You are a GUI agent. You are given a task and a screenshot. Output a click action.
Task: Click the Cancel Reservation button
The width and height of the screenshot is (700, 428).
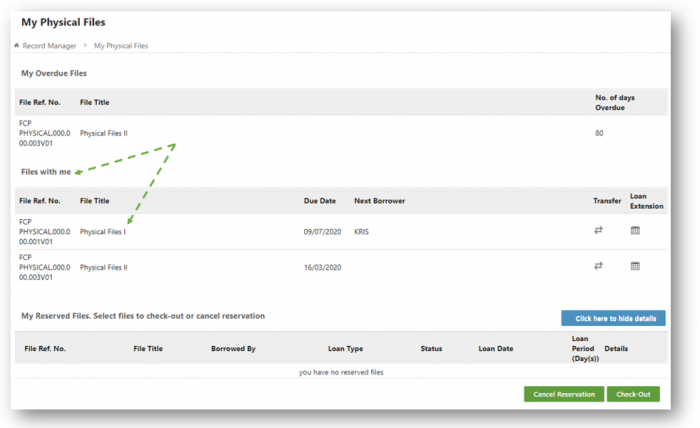pyautogui.click(x=564, y=394)
